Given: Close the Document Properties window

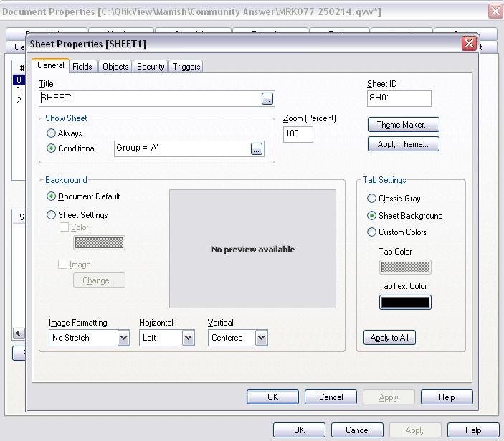Looking at the screenshot, I should (495, 11).
